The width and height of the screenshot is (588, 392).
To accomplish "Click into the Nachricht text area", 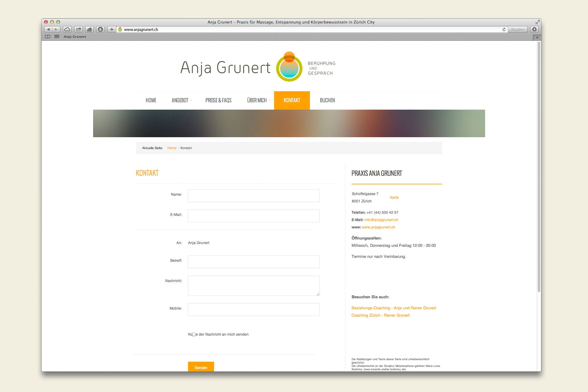I will [254, 285].
